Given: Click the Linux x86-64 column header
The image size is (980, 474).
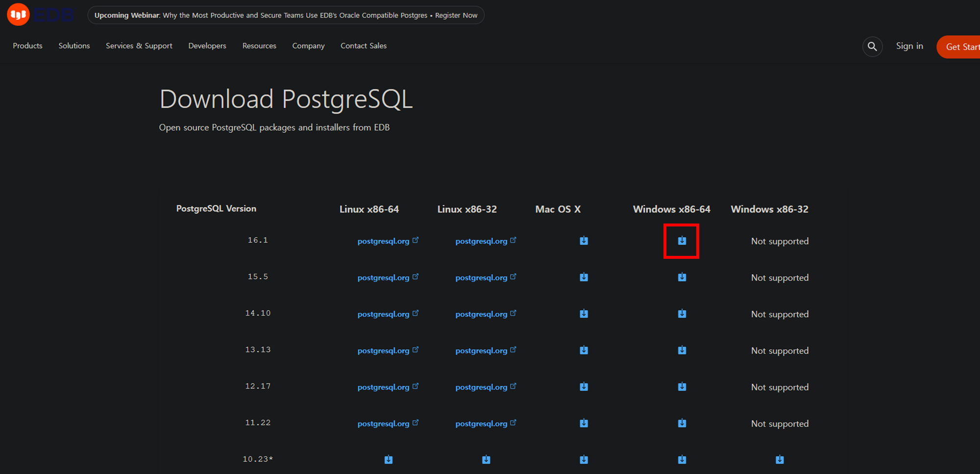Looking at the screenshot, I should (x=369, y=209).
